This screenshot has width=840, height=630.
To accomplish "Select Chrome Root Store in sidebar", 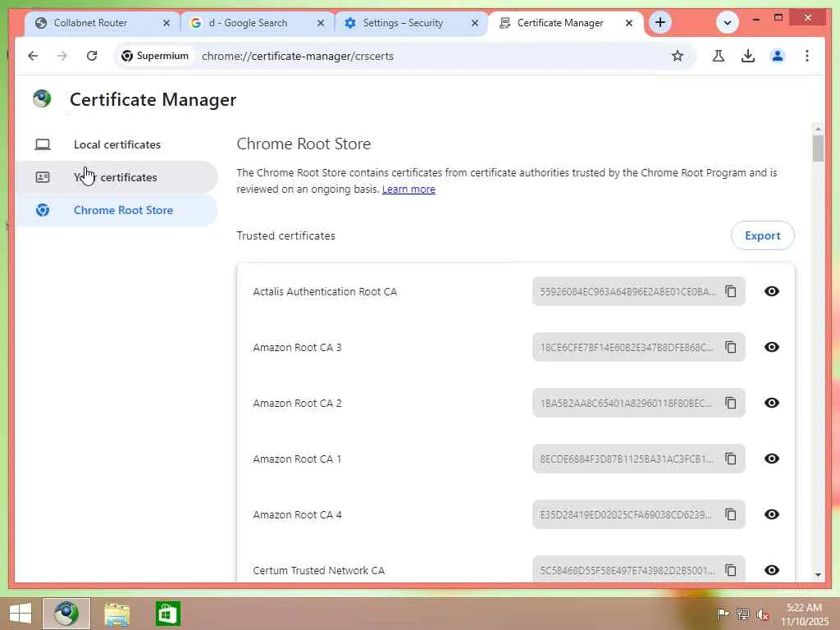I will click(116, 210).
